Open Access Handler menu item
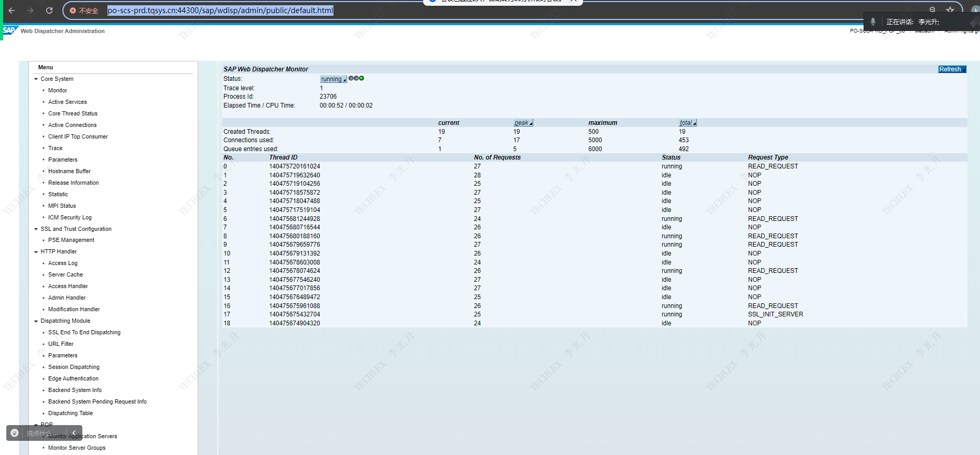Screen dimensions: 980x455 point(68,286)
